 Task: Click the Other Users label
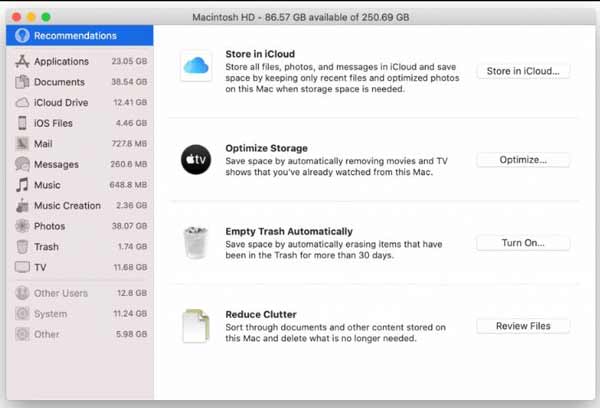pos(61,293)
